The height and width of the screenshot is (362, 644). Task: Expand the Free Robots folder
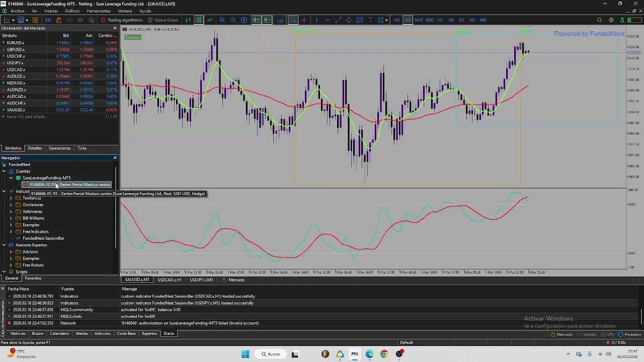click(x=11, y=265)
